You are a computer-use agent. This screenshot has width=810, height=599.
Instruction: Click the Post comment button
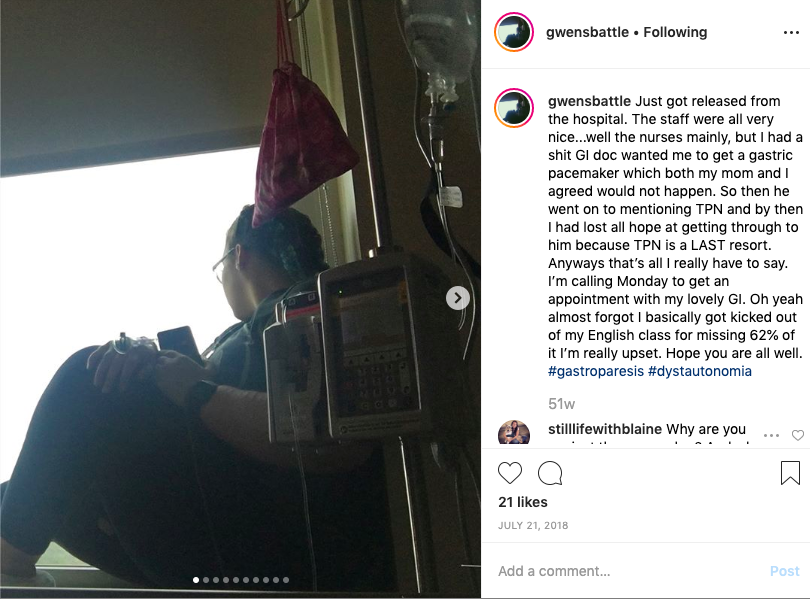[784, 571]
